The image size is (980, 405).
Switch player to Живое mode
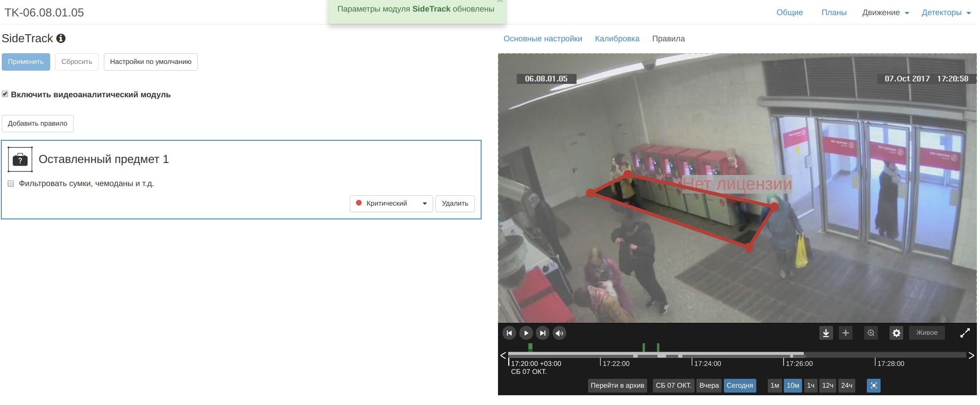[x=927, y=333]
